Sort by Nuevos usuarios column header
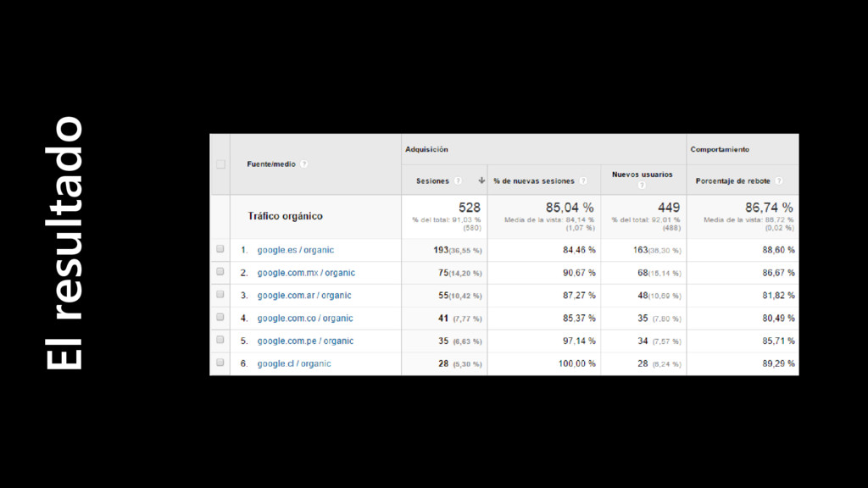Viewport: 868px width, 488px height. point(643,175)
